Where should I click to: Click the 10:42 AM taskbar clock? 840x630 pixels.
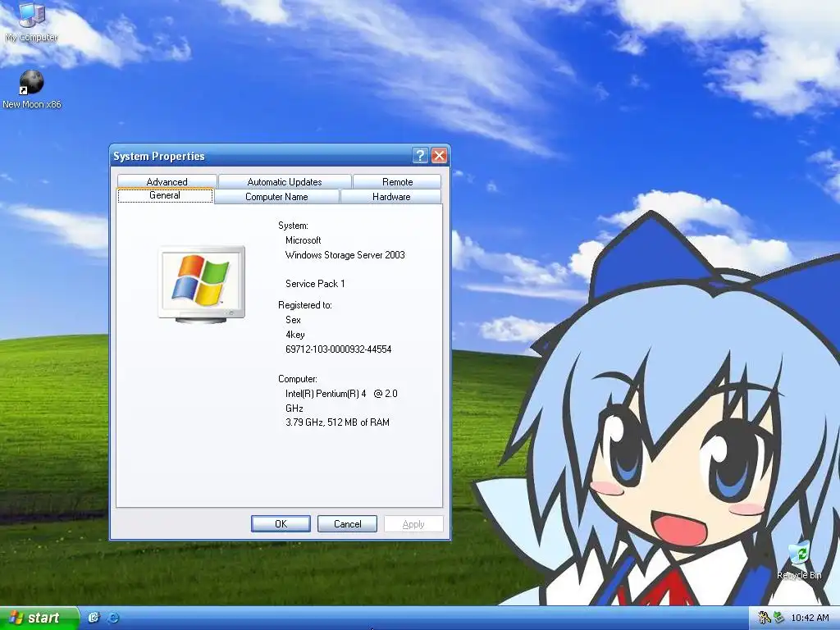[810, 618]
